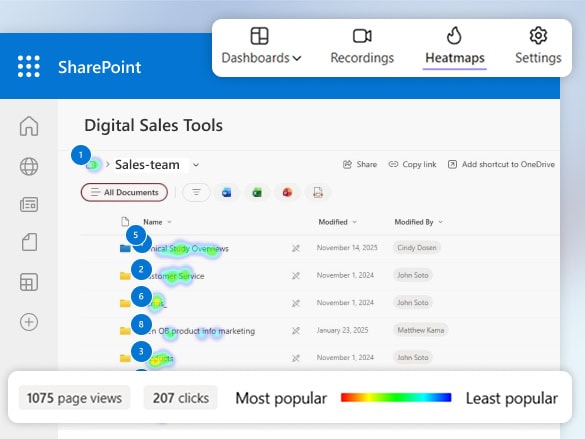Click the Share button
The image size is (585, 439).
pos(360,164)
